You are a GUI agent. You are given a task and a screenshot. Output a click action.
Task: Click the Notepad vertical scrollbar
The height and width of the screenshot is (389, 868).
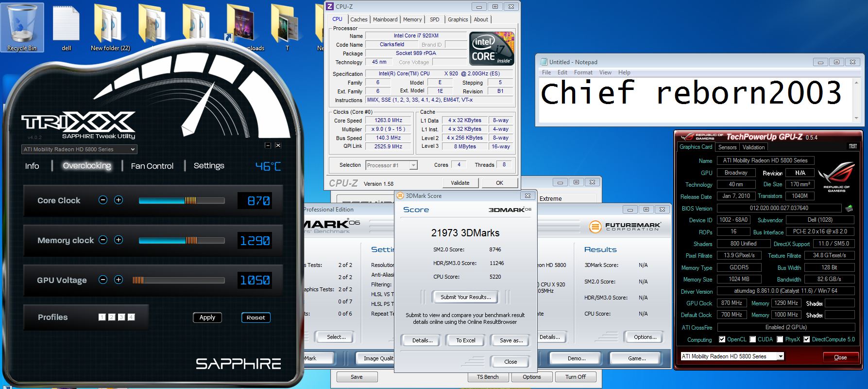coord(856,101)
